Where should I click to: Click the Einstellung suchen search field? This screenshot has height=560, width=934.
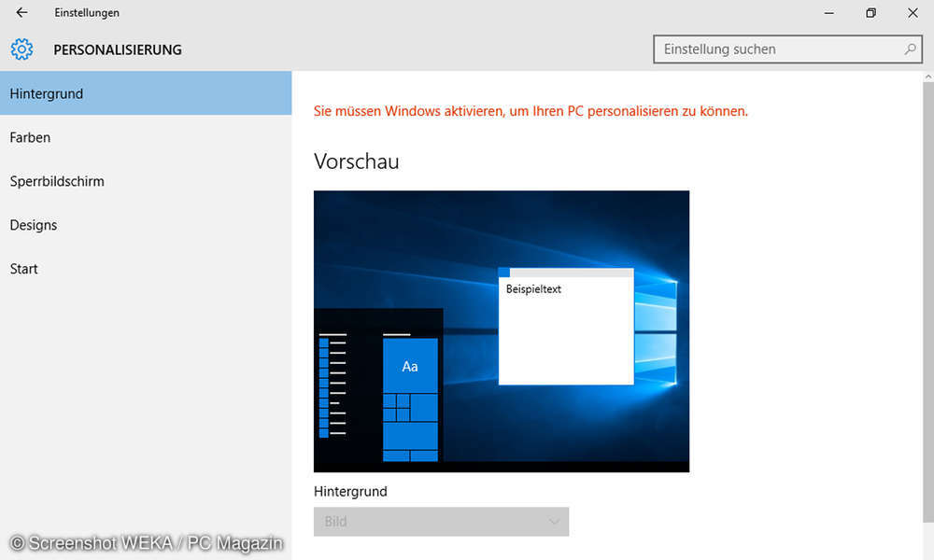tap(775, 49)
